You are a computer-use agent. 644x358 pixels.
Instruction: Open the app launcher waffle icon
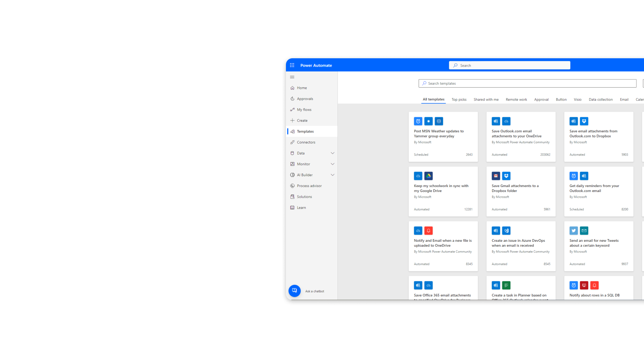pos(292,65)
